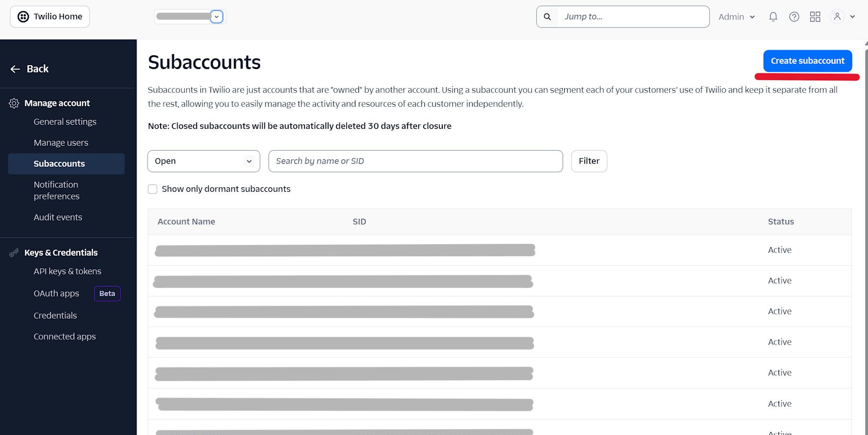This screenshot has height=435, width=868.
Task: Click the Create subaccount button
Action: (807, 61)
